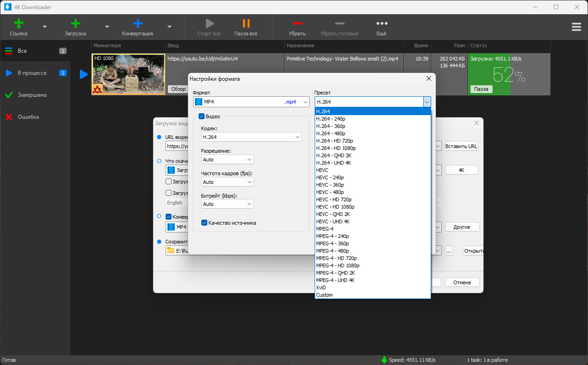Open the Разрешение Auto dropdown
Screen dimensions: 588x365
click(227, 160)
